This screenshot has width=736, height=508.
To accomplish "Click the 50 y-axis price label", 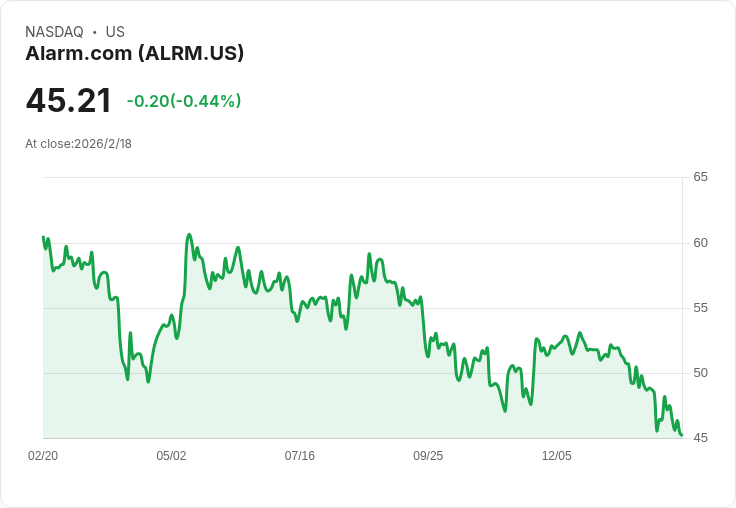I will point(701,373).
